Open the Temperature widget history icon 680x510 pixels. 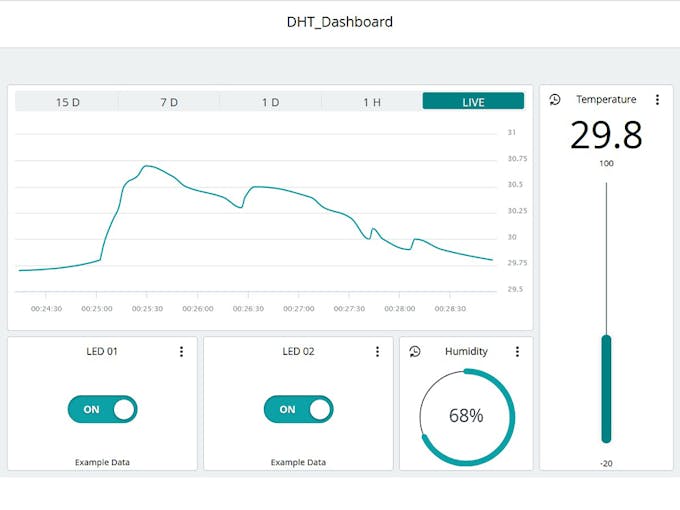[555, 100]
